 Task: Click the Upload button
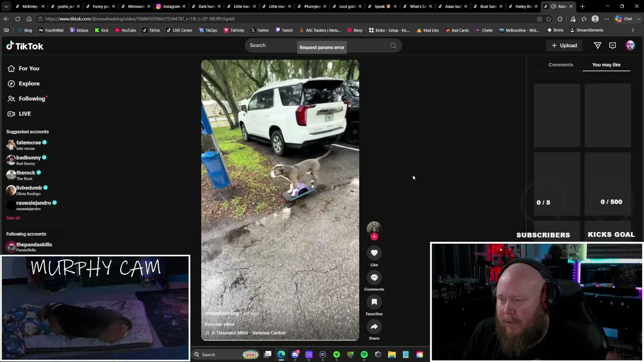tap(564, 46)
